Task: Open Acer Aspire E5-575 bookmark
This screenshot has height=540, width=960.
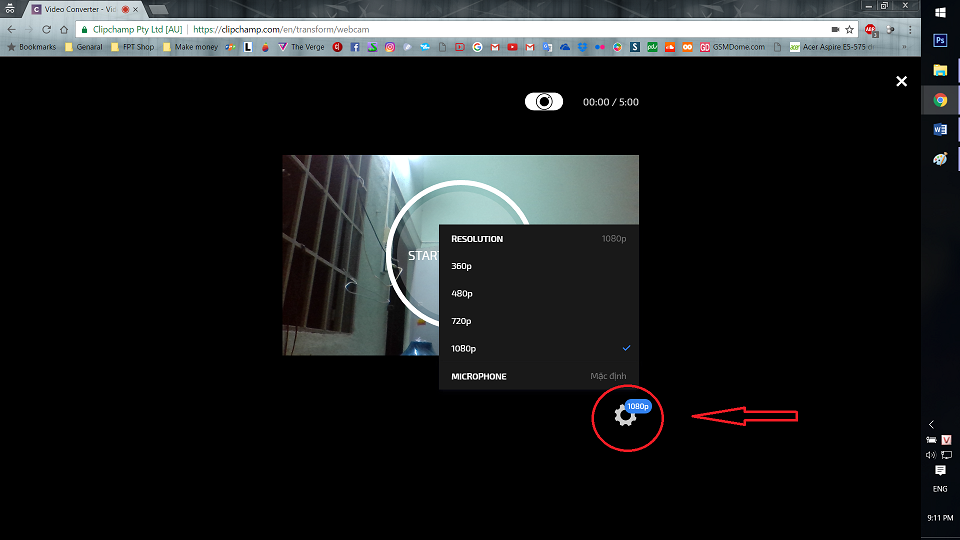Action: tap(832, 47)
